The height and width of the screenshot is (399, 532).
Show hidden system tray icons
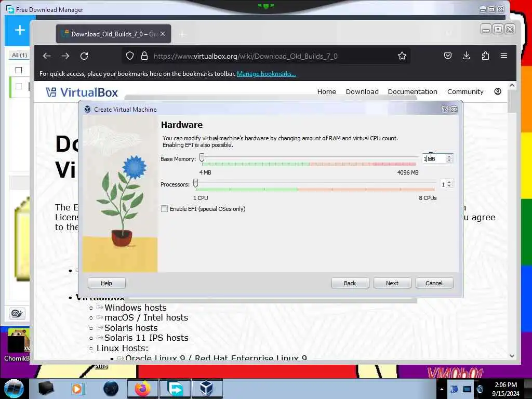[442, 389]
